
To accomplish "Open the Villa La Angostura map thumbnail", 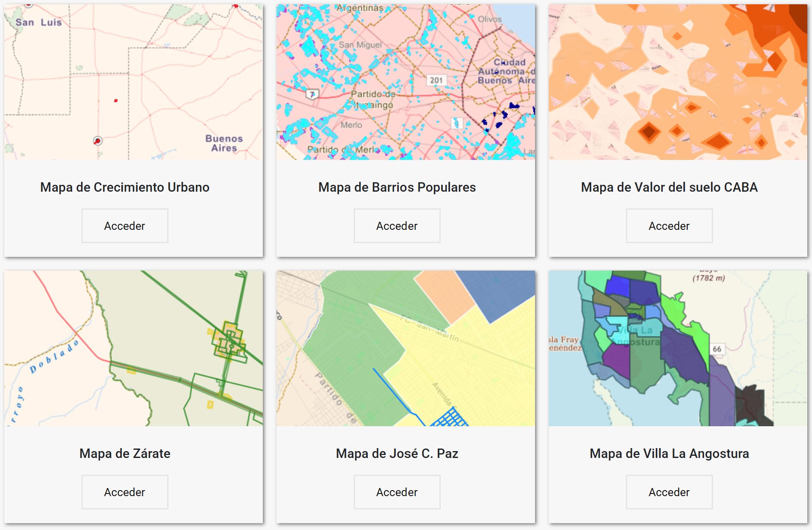I will click(x=678, y=348).
